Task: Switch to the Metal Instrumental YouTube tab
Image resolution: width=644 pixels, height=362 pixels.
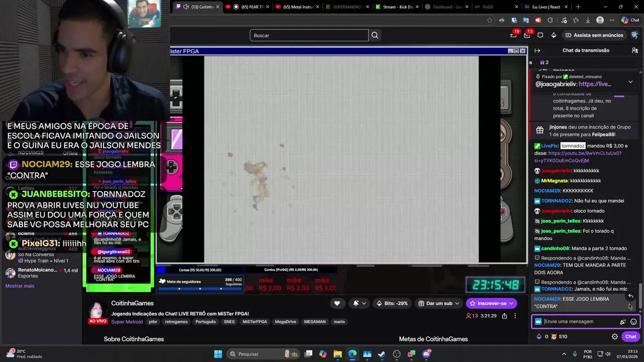Action: [x=297, y=7]
